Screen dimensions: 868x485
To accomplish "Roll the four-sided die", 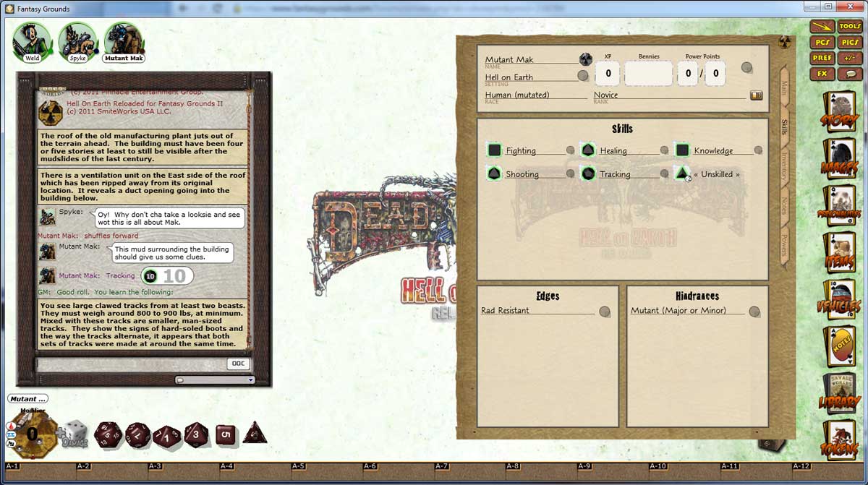I will [255, 434].
